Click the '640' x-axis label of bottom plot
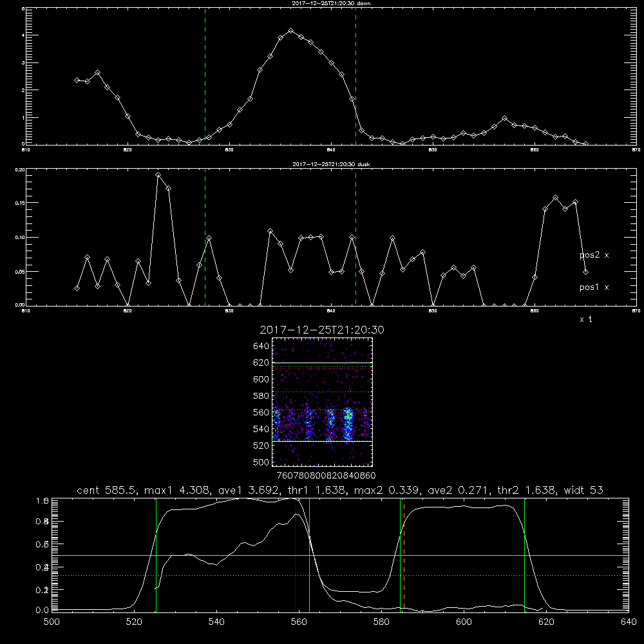This screenshot has height=644, width=644. pyautogui.click(x=629, y=622)
